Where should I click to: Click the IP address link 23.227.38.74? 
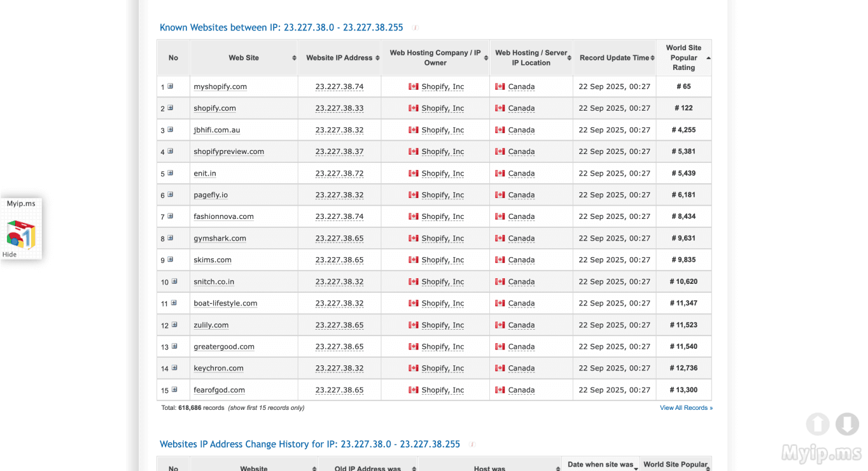point(340,86)
